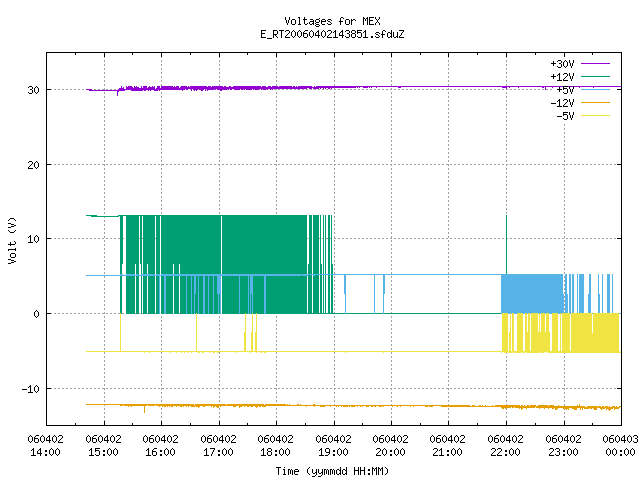Image resolution: width=640 pixels, height=480 pixels.
Task: Click the x-axis label 060402 17:00
Action: [x=219, y=446]
